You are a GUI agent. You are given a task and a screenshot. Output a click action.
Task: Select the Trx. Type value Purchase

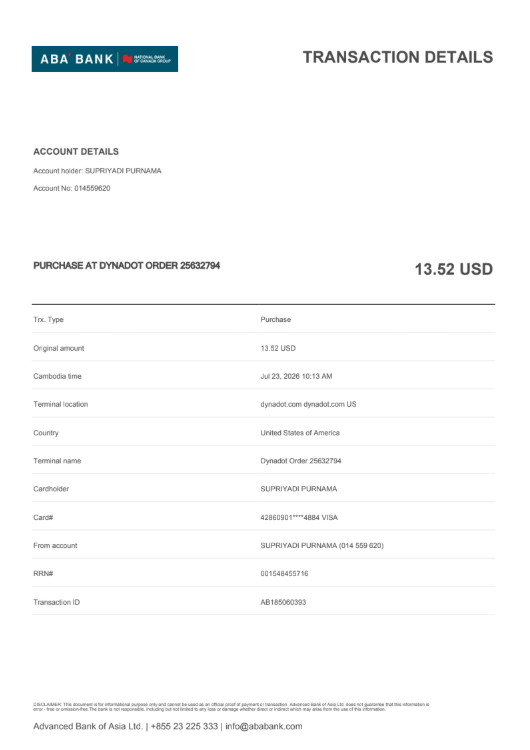point(276,320)
